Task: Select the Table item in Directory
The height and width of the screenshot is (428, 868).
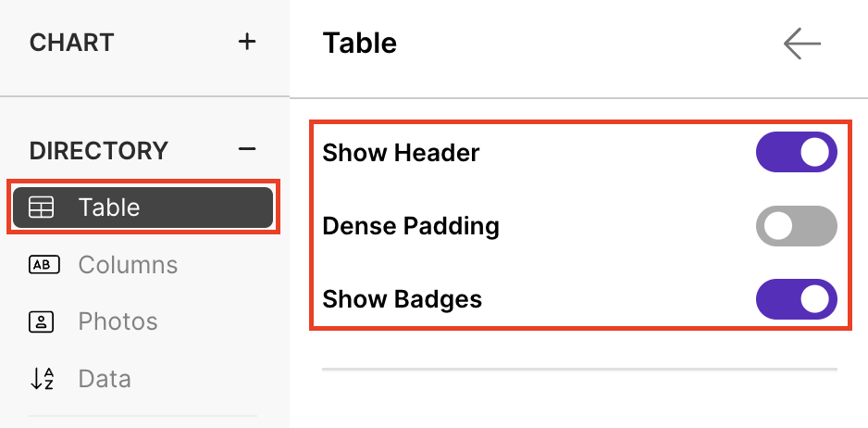Action: pos(143,208)
